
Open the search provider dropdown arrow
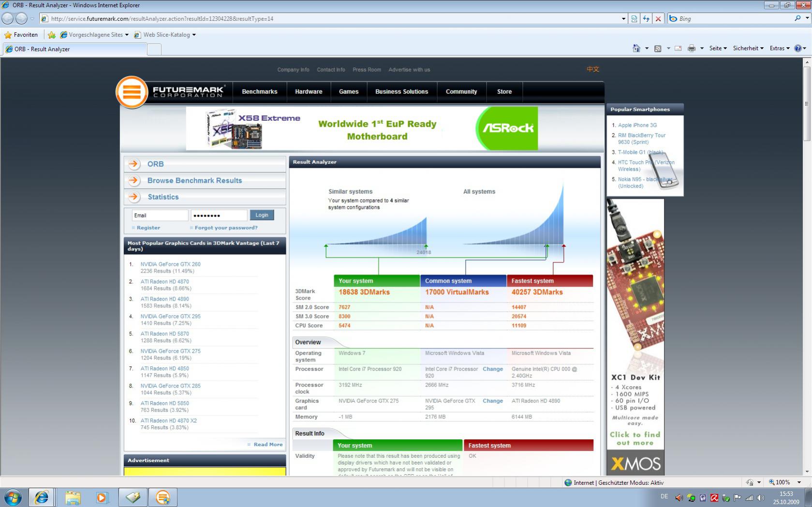tap(807, 18)
